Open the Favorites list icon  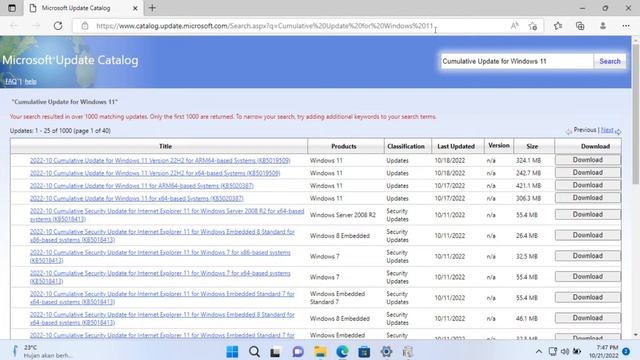(558, 26)
